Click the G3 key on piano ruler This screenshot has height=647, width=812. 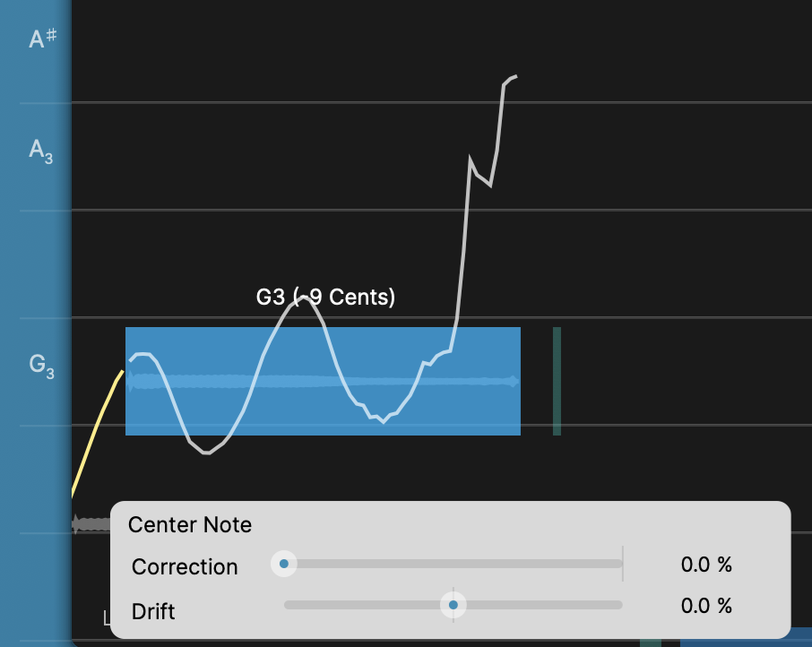point(41,365)
